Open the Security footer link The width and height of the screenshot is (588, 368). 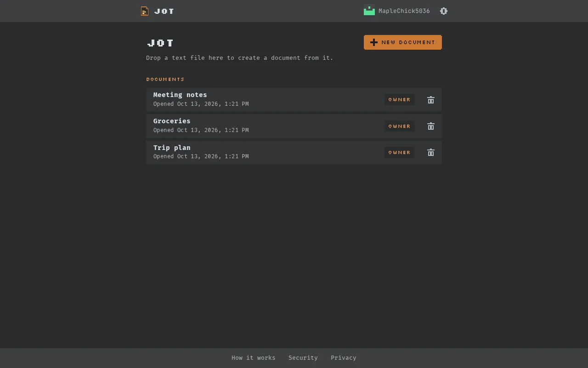click(x=303, y=358)
